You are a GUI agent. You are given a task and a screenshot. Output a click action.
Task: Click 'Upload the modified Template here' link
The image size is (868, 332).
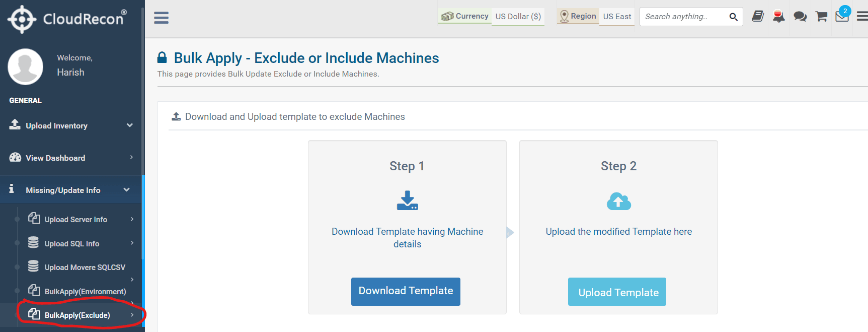coord(619,231)
